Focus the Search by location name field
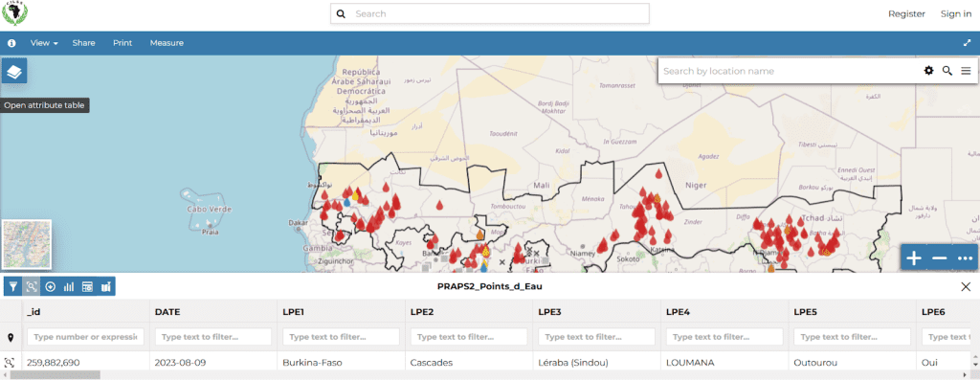980x380 pixels. tap(789, 71)
